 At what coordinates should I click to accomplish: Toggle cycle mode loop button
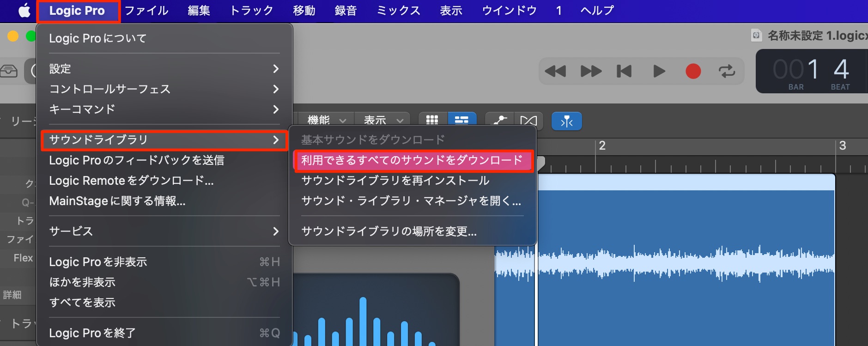pyautogui.click(x=727, y=71)
